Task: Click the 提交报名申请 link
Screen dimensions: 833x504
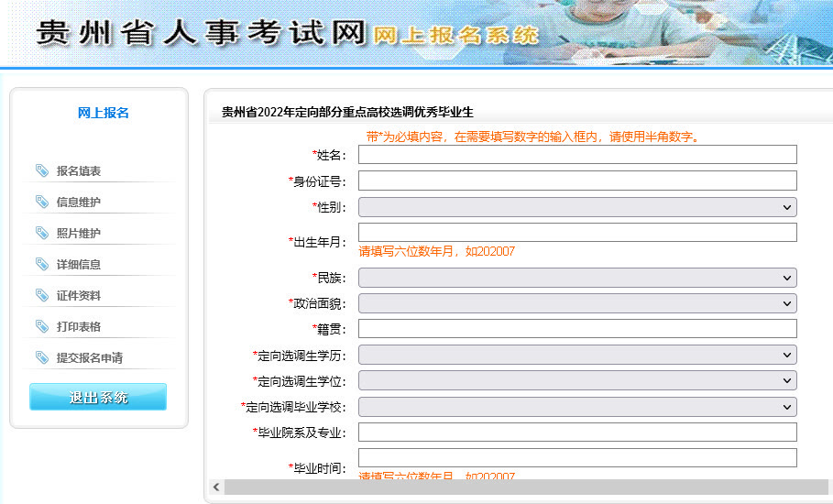Action: tap(90, 358)
